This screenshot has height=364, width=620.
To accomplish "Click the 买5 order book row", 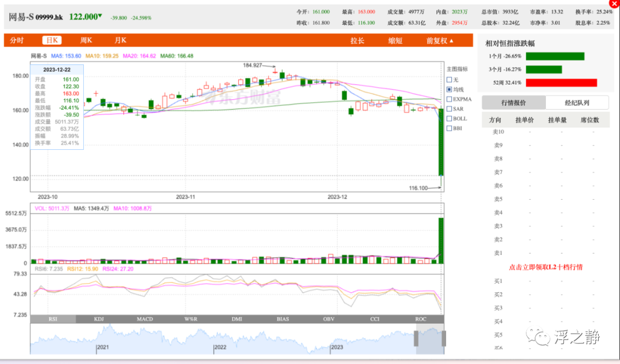I will pyautogui.click(x=546, y=335).
